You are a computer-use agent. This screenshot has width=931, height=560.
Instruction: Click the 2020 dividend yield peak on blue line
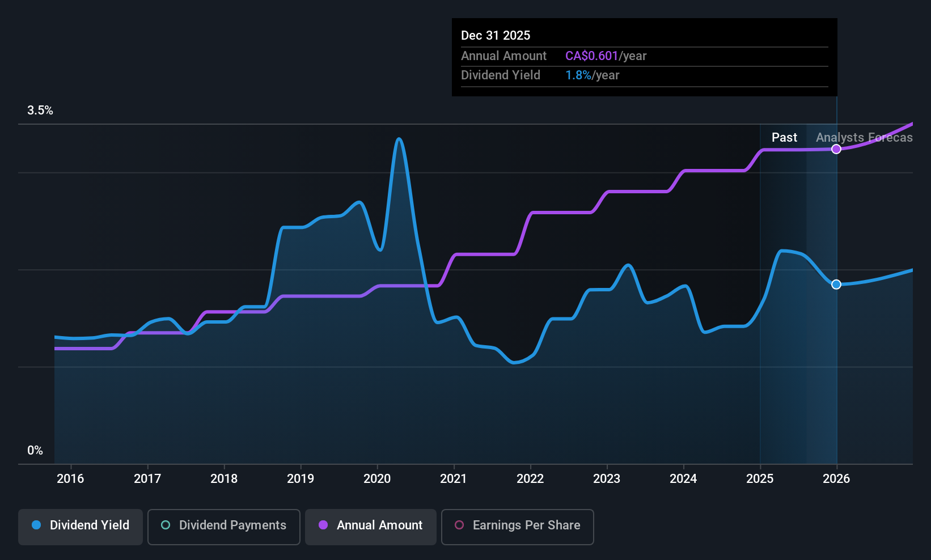click(399, 139)
